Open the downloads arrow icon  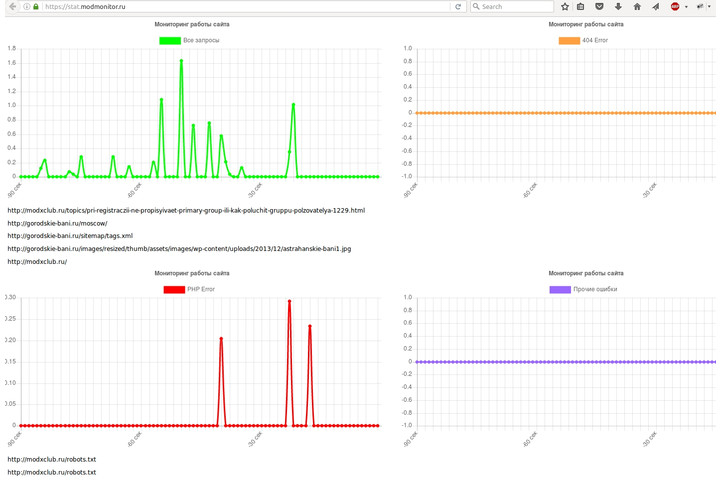[618, 7]
